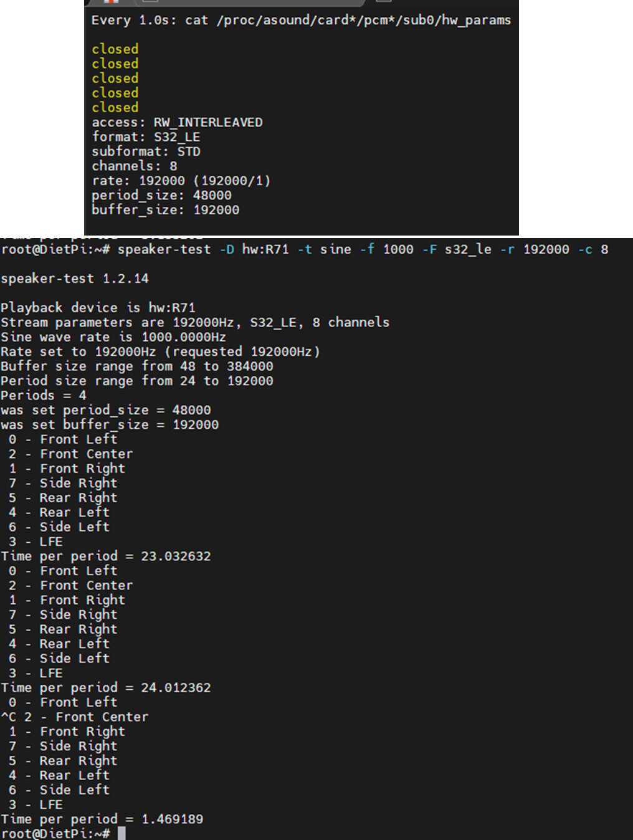Click 'Time per period = 23.032632' line
Screen dimensions: 633x840
[x=105, y=556]
